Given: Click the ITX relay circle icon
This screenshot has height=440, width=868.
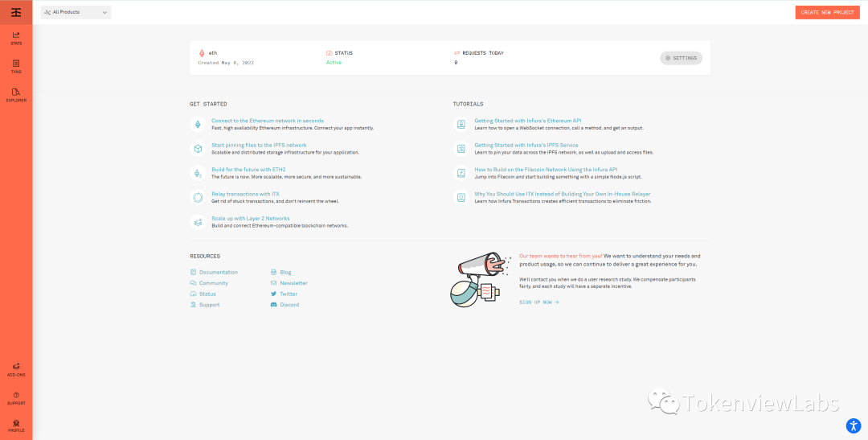Looking at the screenshot, I should coord(198,197).
